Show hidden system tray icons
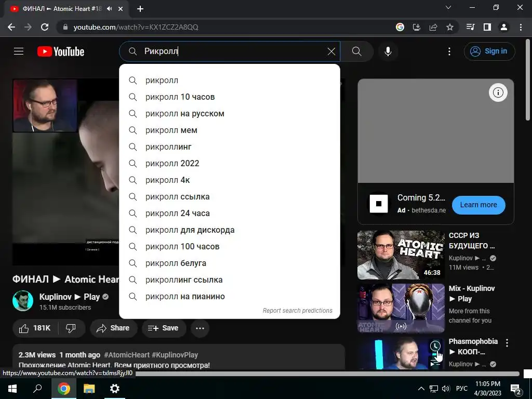The image size is (532, 399). click(x=421, y=389)
